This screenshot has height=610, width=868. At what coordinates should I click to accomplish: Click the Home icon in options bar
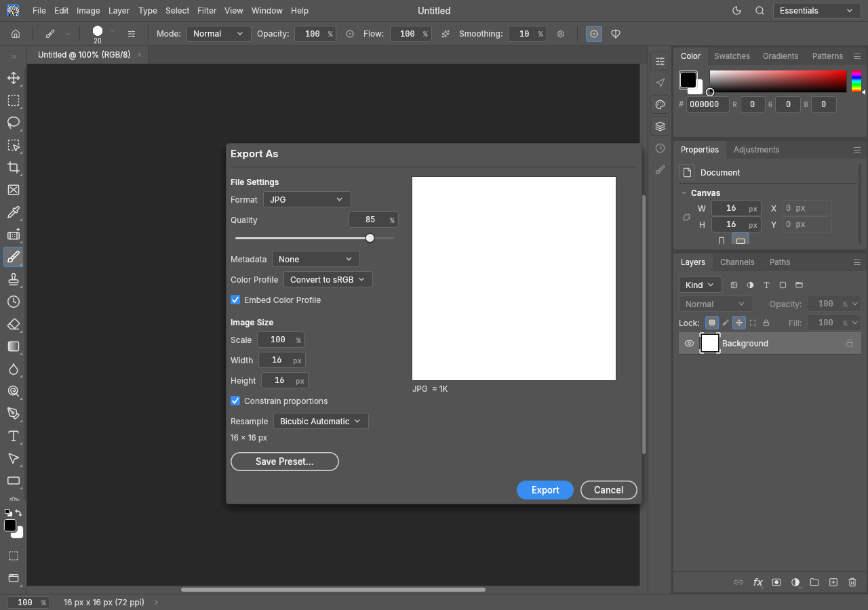click(16, 34)
